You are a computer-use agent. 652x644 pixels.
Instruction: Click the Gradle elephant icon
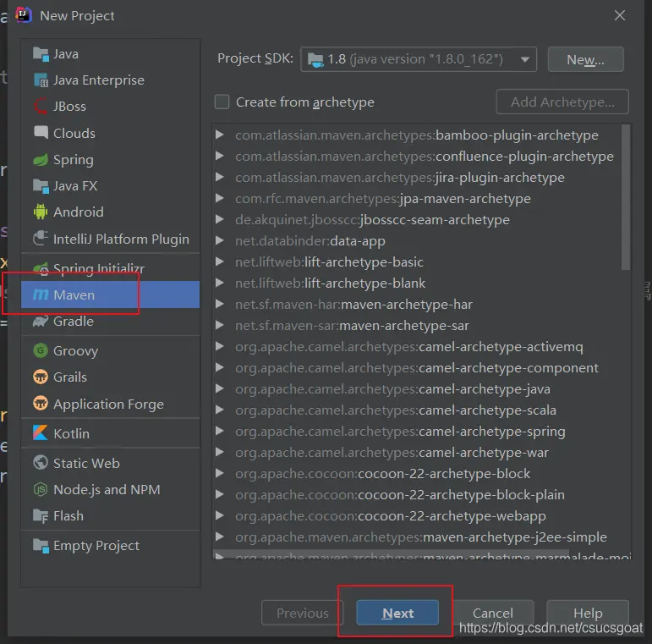(x=41, y=322)
